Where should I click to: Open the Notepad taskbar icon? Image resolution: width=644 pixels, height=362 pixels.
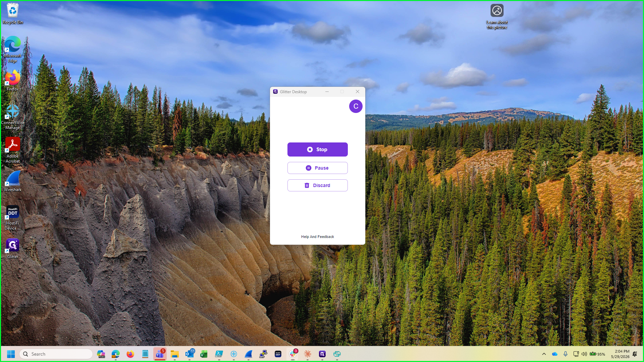(145, 354)
